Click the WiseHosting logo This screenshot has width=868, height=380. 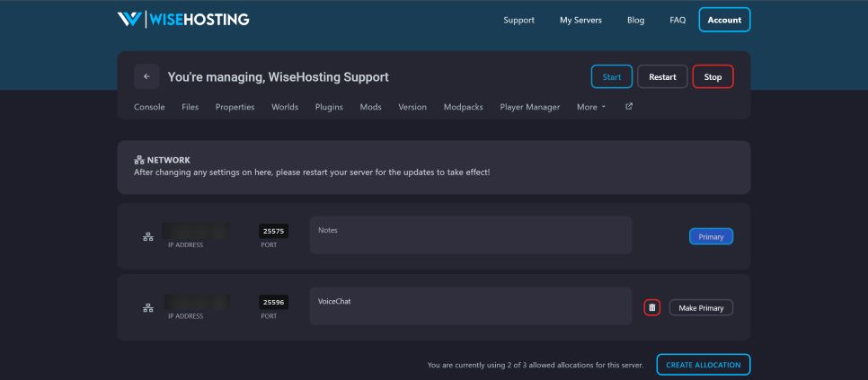point(183,20)
